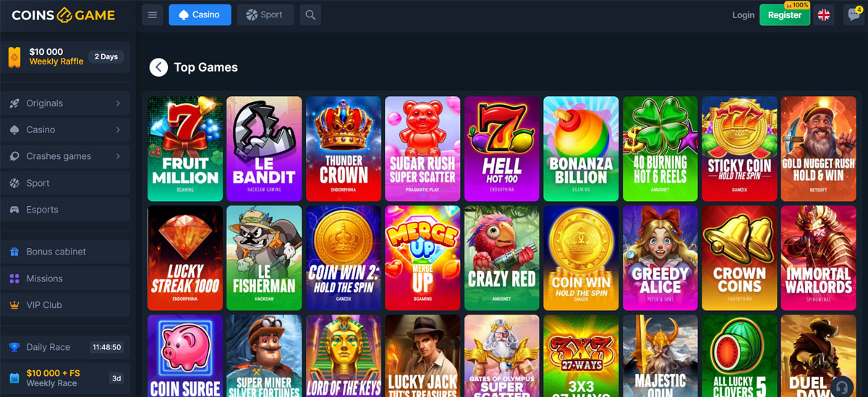
Task: Click the VIP Club crown icon
Action: pyautogui.click(x=14, y=305)
